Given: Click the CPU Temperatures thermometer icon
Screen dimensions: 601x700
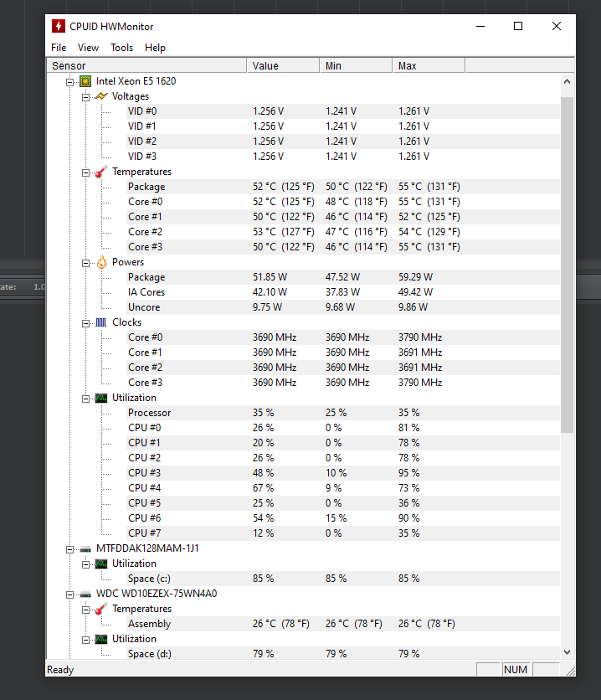Looking at the screenshot, I should [101, 172].
